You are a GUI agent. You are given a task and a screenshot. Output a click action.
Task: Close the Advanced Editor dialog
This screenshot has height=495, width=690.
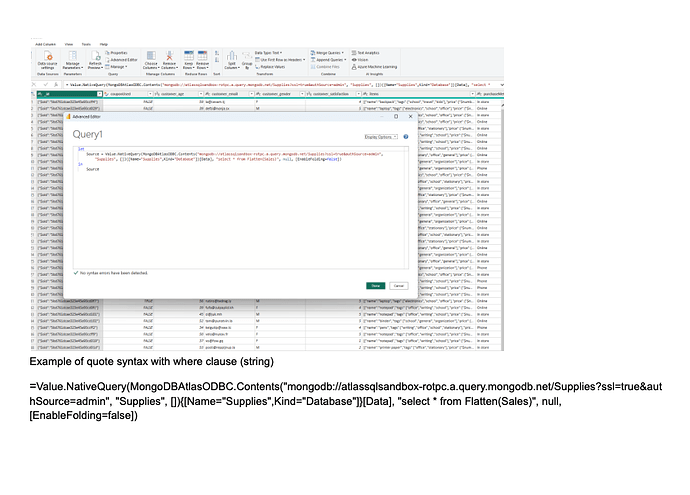tap(410, 117)
